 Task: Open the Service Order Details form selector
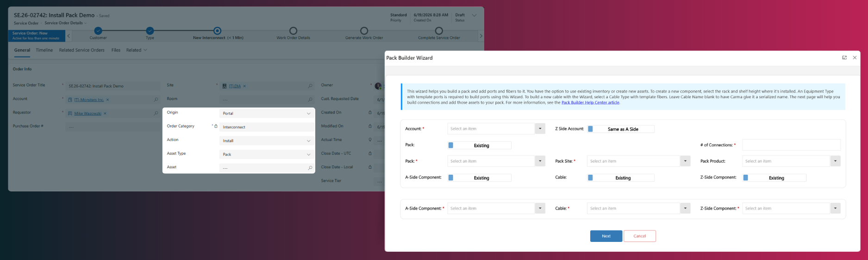pos(65,23)
